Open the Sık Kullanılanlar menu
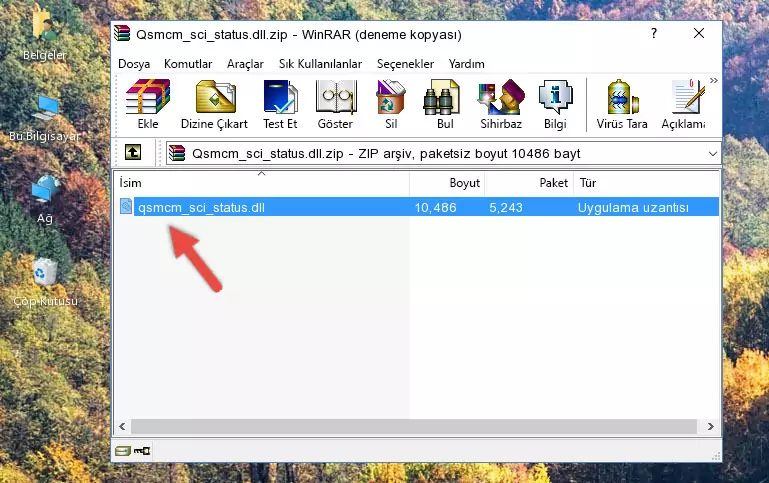Image resolution: width=769 pixels, height=483 pixels. 320,64
